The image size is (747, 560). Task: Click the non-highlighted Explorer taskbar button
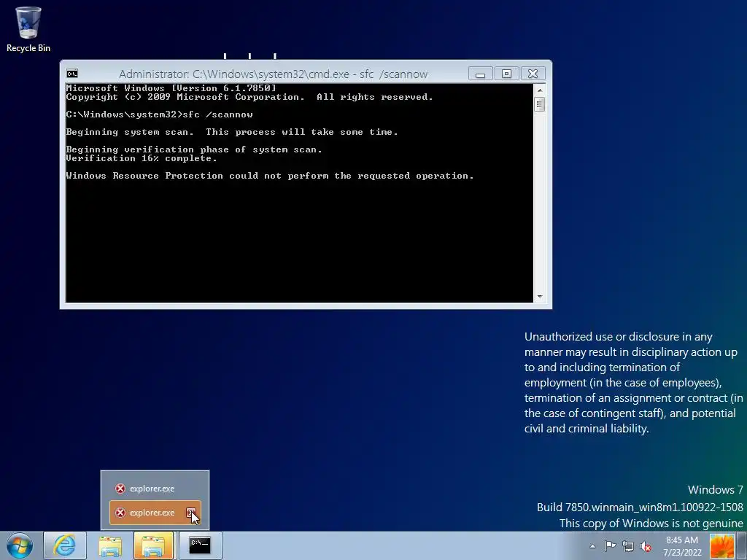point(111,545)
